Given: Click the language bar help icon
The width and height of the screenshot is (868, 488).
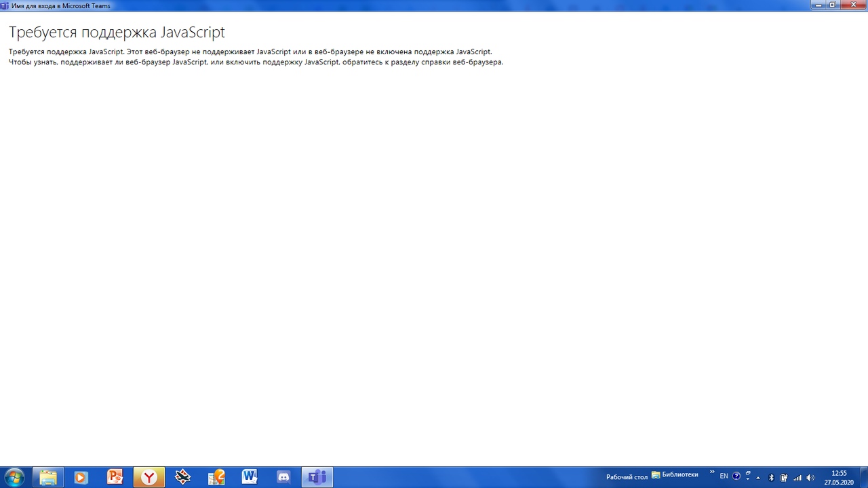Looking at the screenshot, I should point(736,476).
